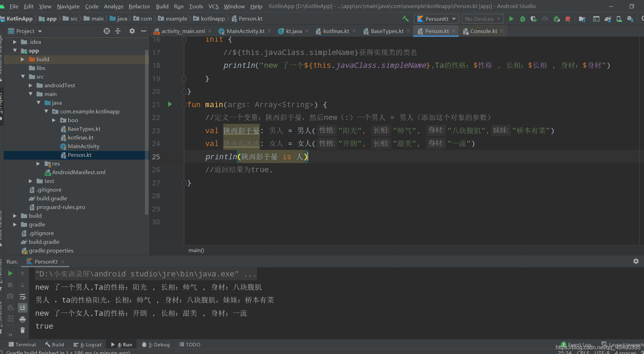Click the Project panel vertical scrollbar
The width and height of the screenshot is (644, 354).
point(147,132)
